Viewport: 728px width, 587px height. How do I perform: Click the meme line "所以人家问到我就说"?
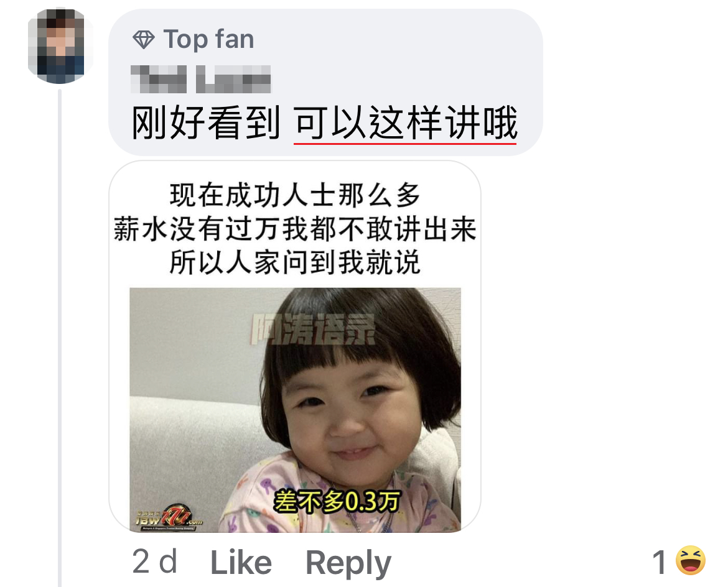[295, 262]
